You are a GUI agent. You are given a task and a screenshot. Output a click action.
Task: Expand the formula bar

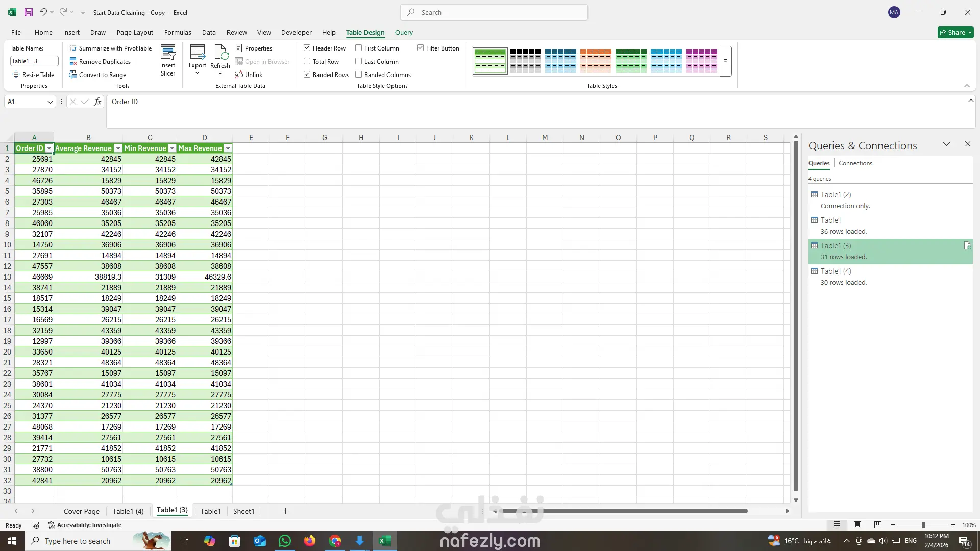[x=970, y=101]
